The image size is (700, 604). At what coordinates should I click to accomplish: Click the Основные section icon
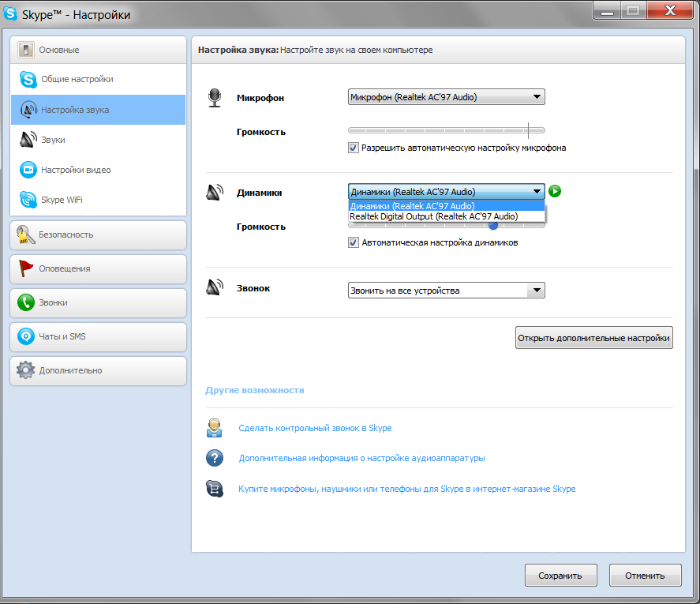(26, 50)
